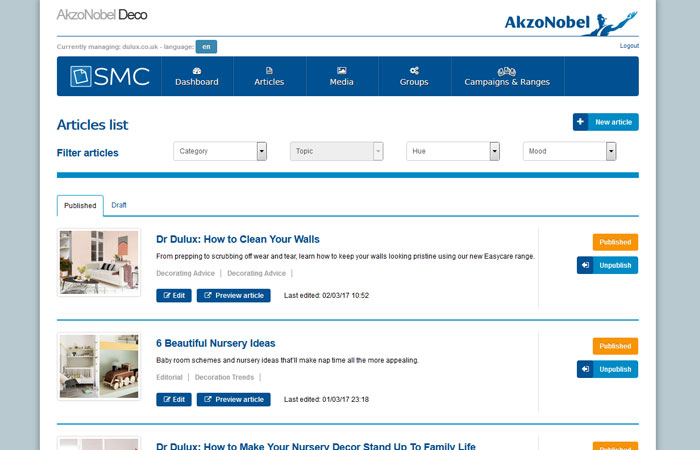Toggle the en language button
The image size is (700, 450).
point(206,46)
